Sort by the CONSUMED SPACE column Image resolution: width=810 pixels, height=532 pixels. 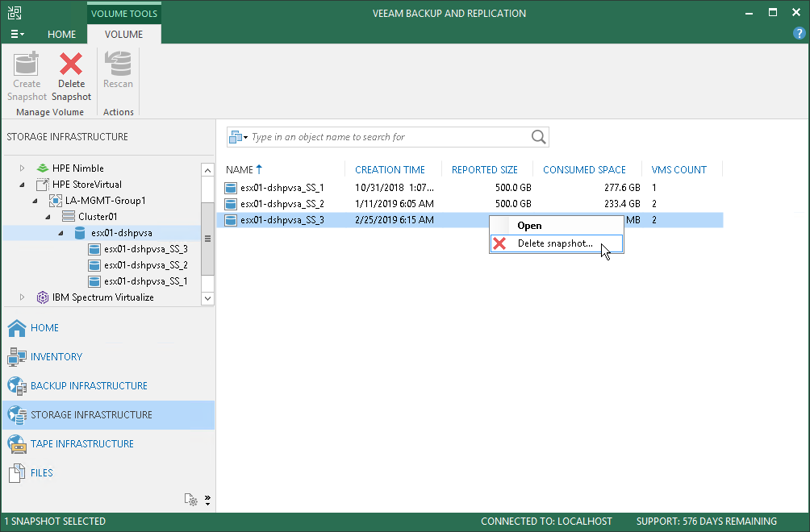click(584, 169)
